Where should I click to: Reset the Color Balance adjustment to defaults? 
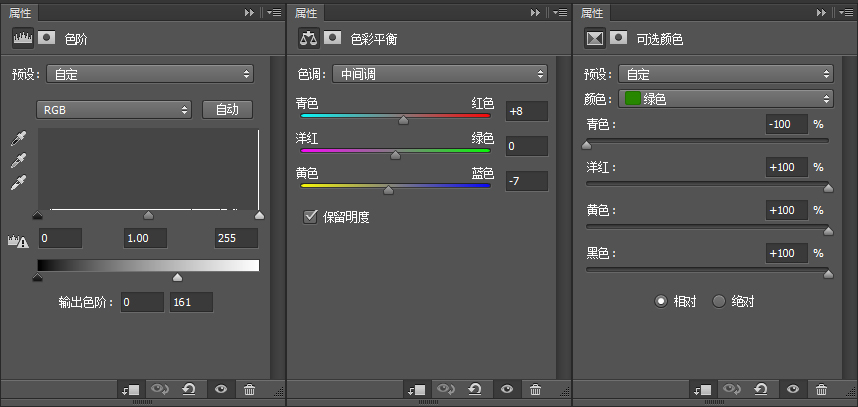point(474,389)
